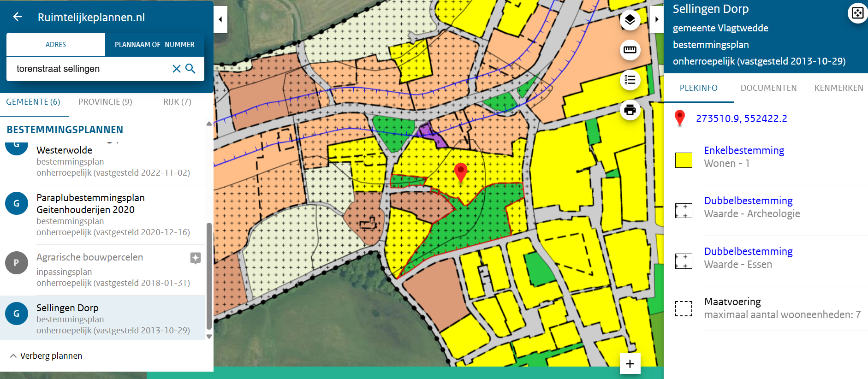Click the bookmark icon on Agrarische bouwpercelen
This screenshot has height=379, width=868.
[x=196, y=258]
